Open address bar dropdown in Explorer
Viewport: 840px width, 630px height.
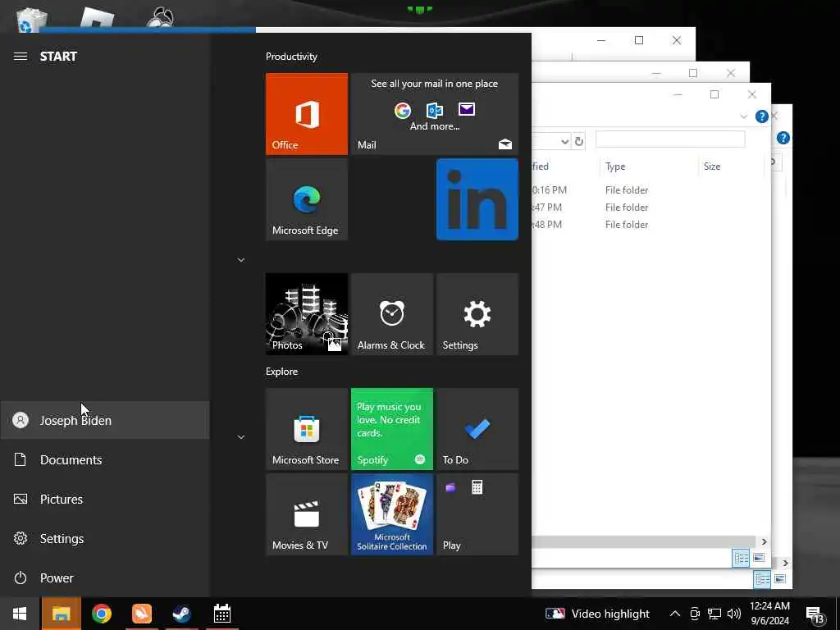coord(564,141)
